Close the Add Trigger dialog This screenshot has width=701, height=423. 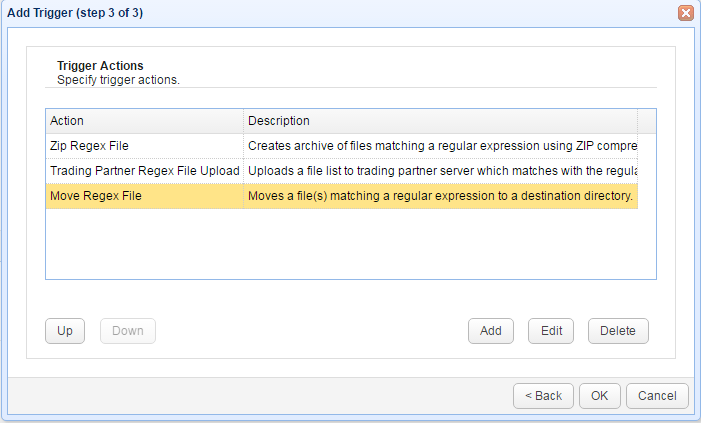686,13
